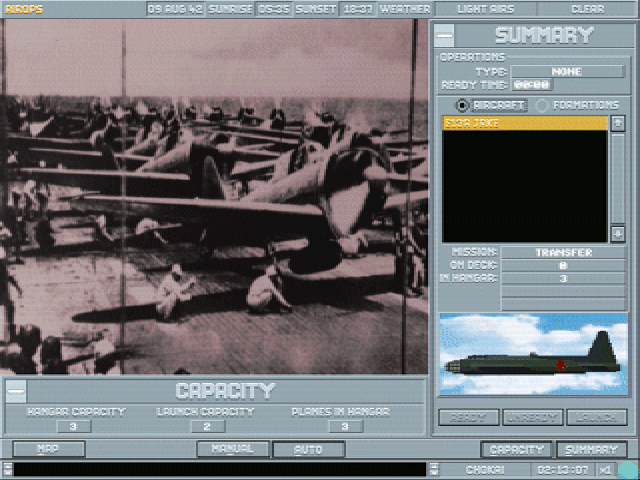Image resolution: width=640 pixels, height=480 pixels.
Task: Click the time speed x1 indicator
Action: click(x=606, y=469)
